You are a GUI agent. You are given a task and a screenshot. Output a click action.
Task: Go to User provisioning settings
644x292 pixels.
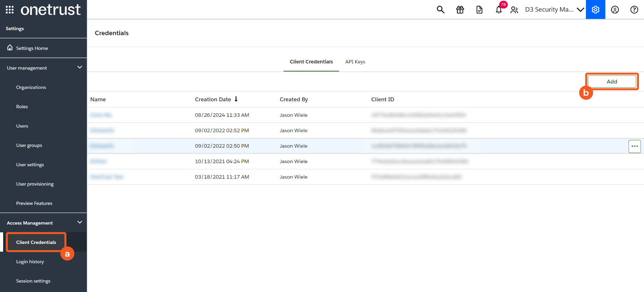pyautogui.click(x=35, y=184)
